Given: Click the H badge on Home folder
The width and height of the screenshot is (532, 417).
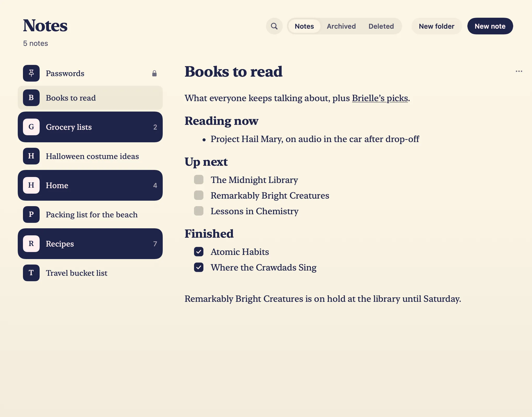Looking at the screenshot, I should coord(31,185).
